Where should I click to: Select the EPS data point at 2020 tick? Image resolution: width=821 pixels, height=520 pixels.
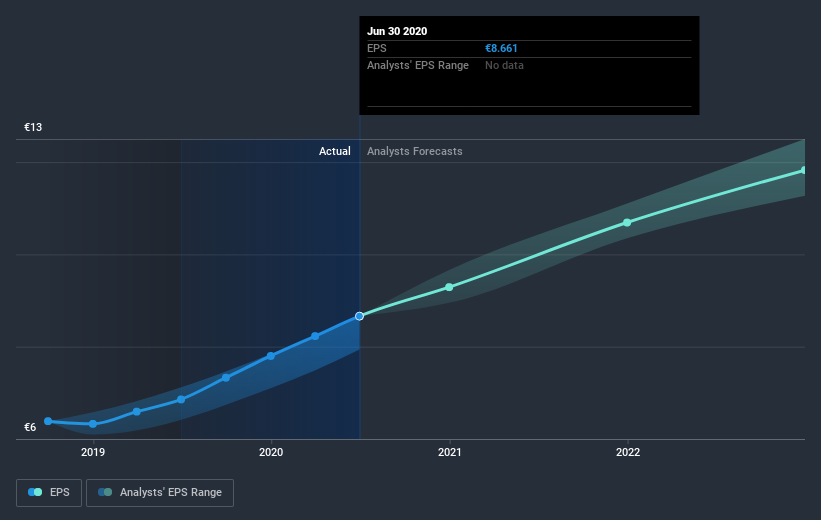271,356
